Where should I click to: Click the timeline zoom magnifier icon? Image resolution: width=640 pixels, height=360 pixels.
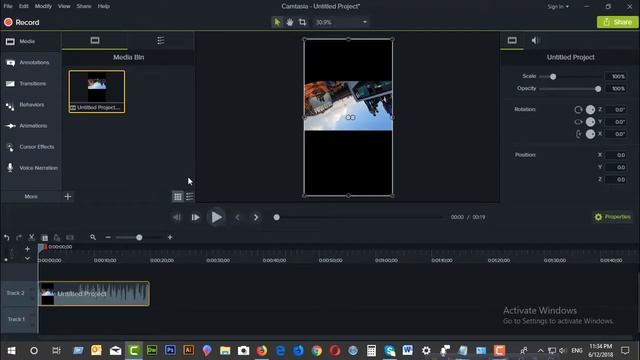tap(93, 237)
